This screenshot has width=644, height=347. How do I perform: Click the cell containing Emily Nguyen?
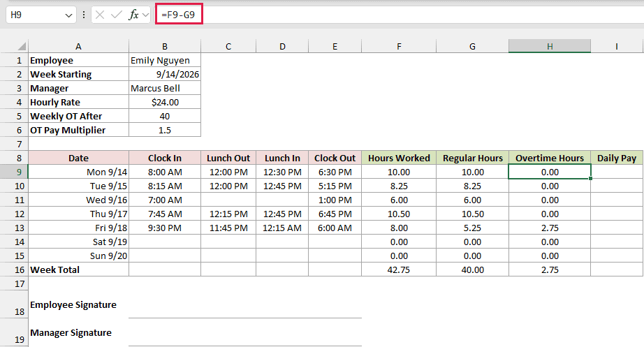point(165,60)
